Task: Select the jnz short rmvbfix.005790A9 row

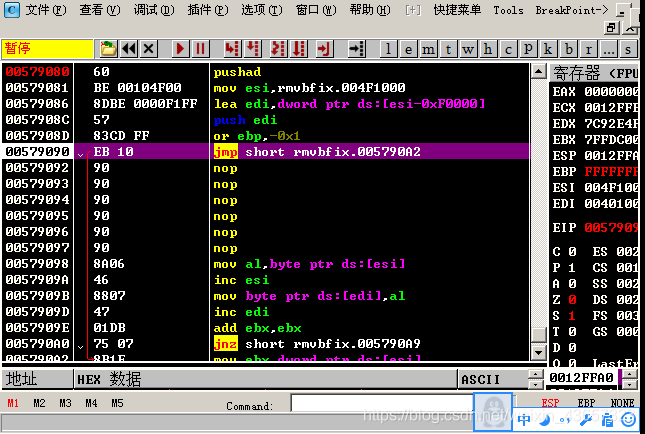Action: point(266,343)
